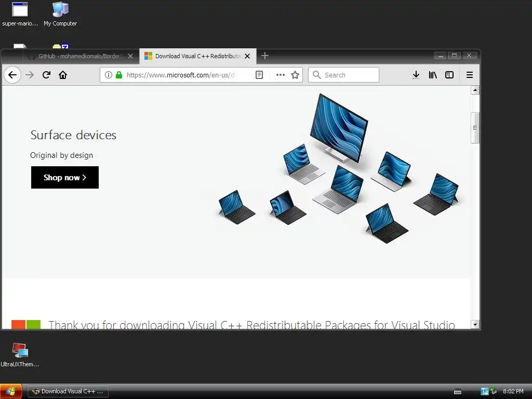Image resolution: width=532 pixels, height=399 pixels.
Task: Select the super-mario desktop icon
Action: 20,14
